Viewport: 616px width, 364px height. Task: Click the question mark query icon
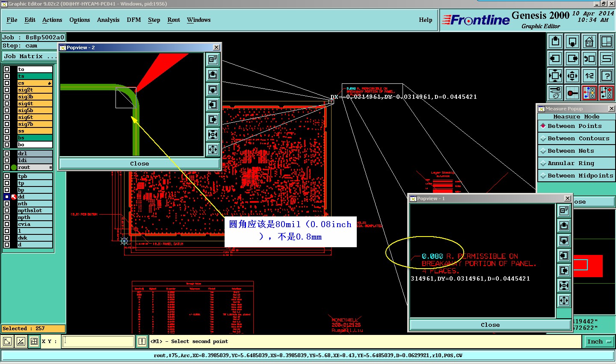click(607, 76)
